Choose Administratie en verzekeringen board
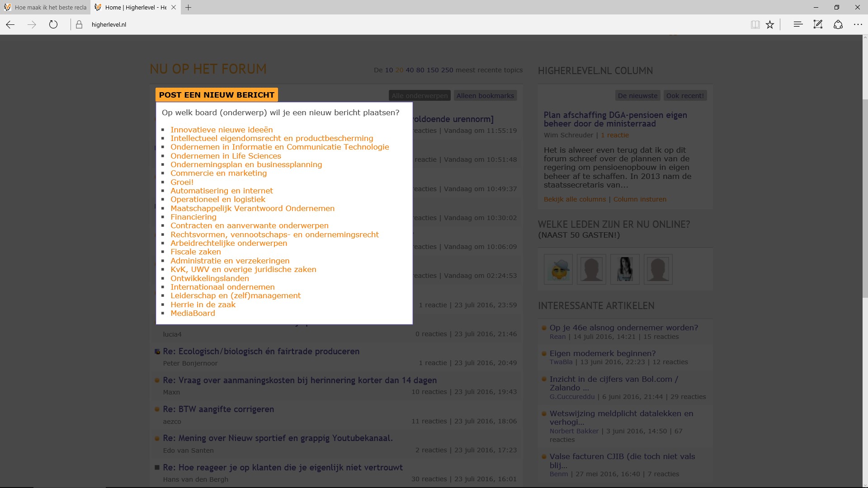Image resolution: width=868 pixels, height=488 pixels. point(230,261)
